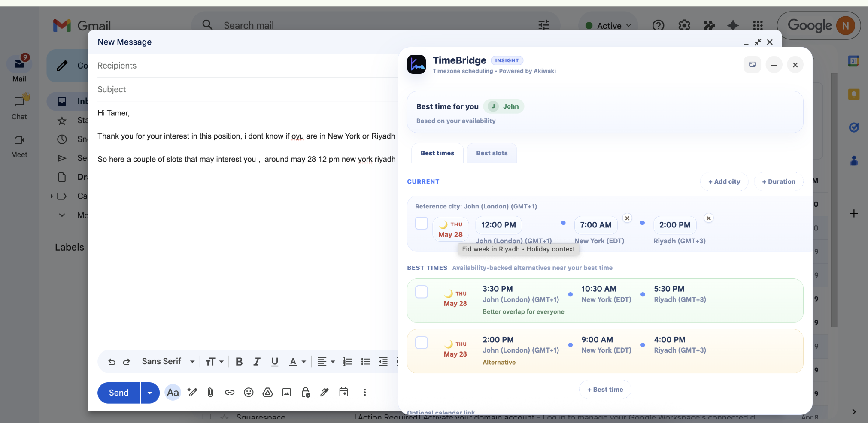868x423 pixels.
Task: Open the emoji picker icon
Action: tap(249, 393)
